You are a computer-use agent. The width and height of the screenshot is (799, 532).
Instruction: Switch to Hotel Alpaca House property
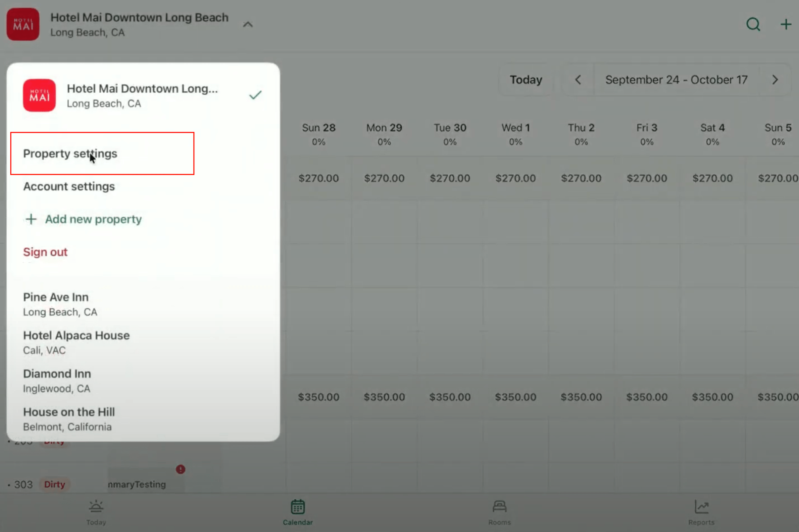pyautogui.click(x=76, y=342)
